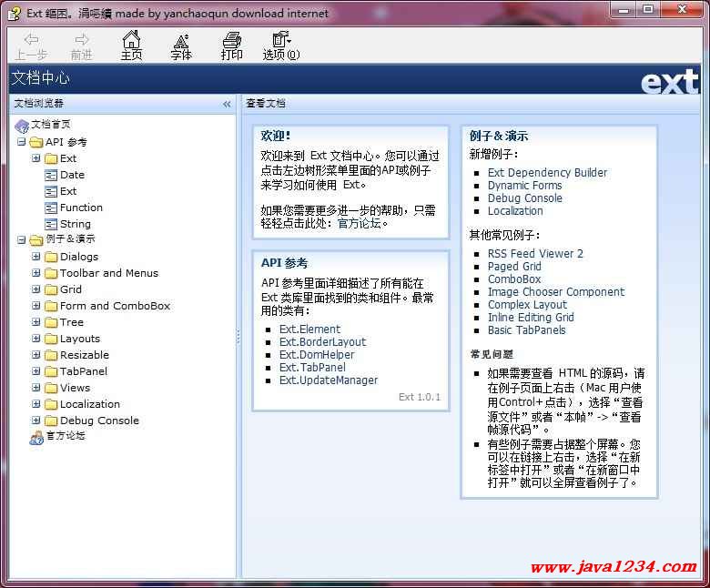Expand the Localization tree node
The height and width of the screenshot is (588, 710).
(36, 404)
